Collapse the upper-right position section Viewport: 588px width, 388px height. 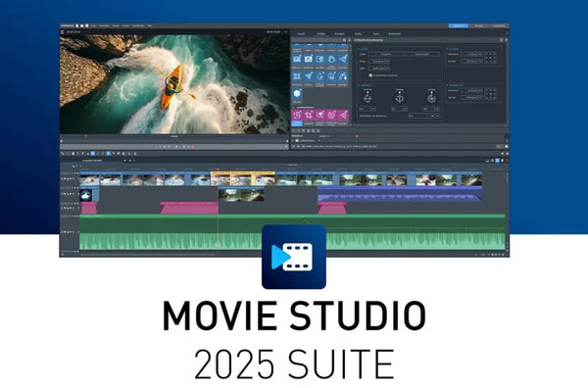click(448, 49)
